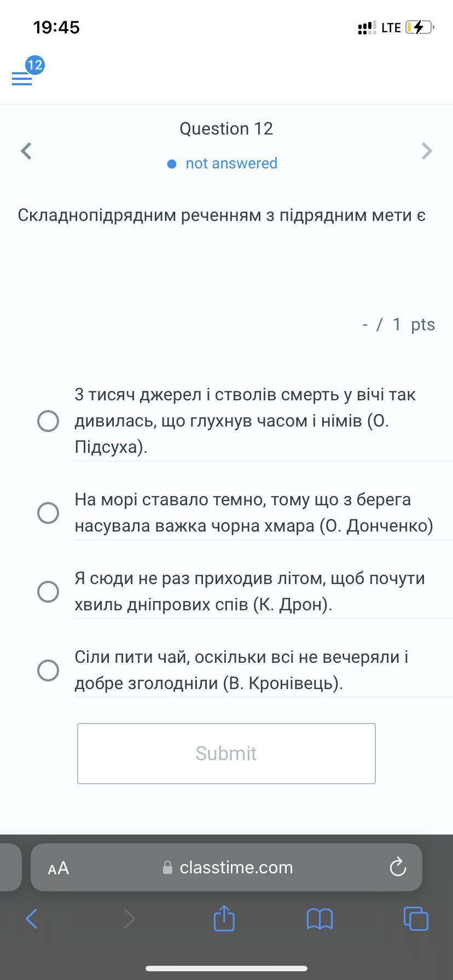Open Safari bookmarks book icon
Screen dimensions: 453x980
click(x=320, y=919)
